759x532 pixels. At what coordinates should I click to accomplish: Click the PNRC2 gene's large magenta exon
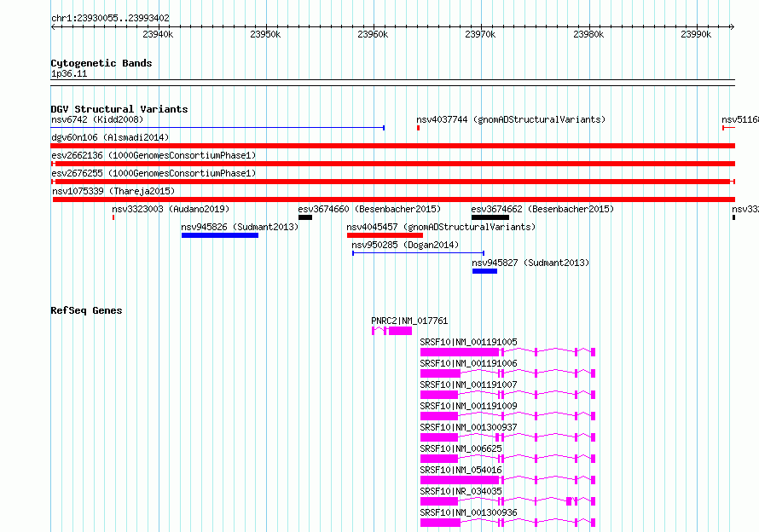400,331
